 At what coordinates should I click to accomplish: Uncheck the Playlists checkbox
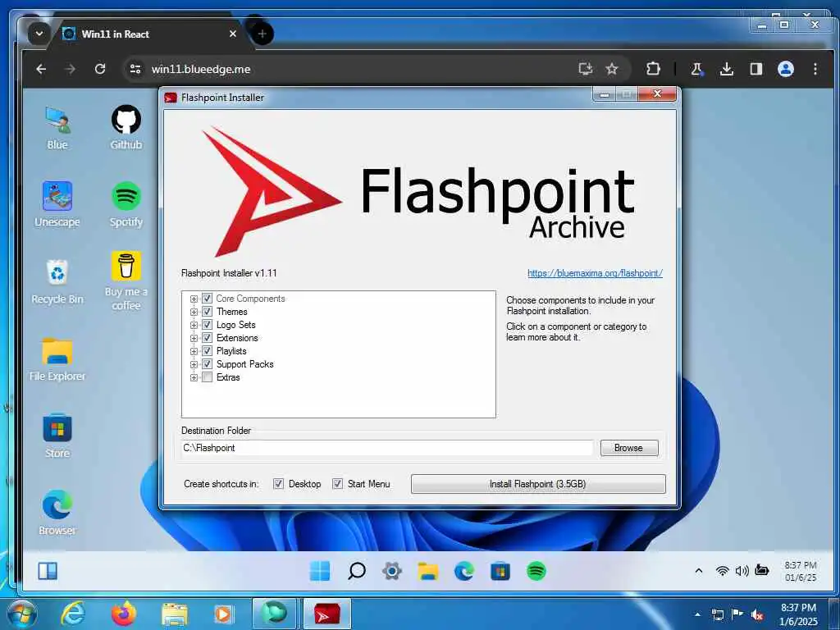[x=208, y=351]
